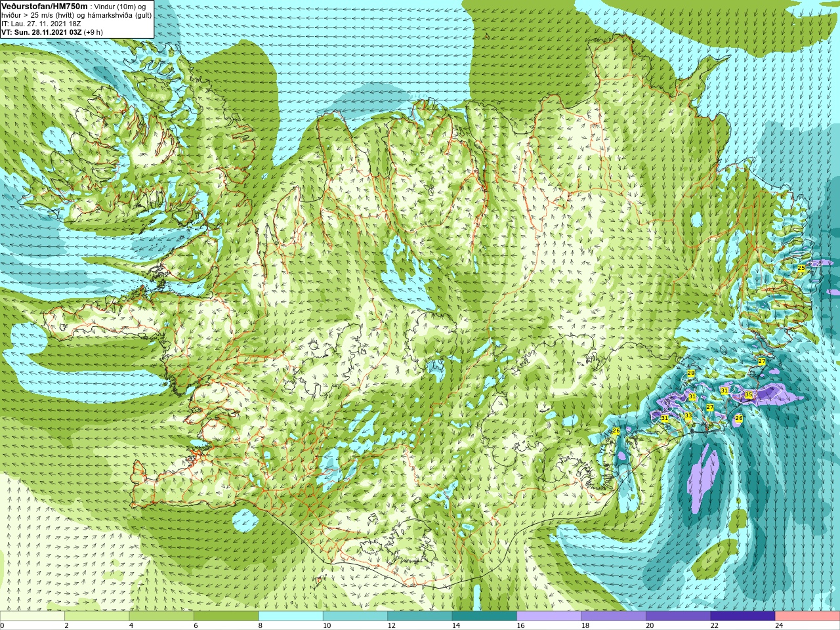The image size is (840, 630).
Task: Select the 'IT: Lau. 27. 11. 2021 18Z' line
Action: point(41,24)
